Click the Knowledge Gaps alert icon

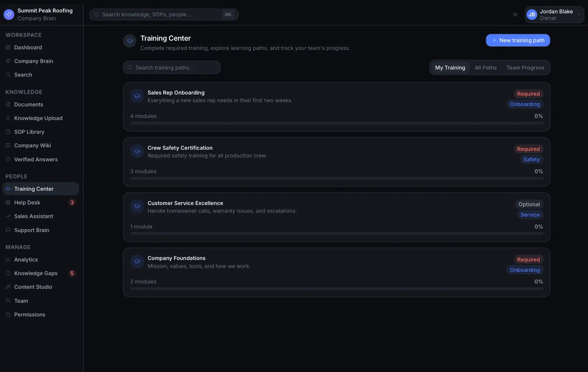tap(8, 273)
